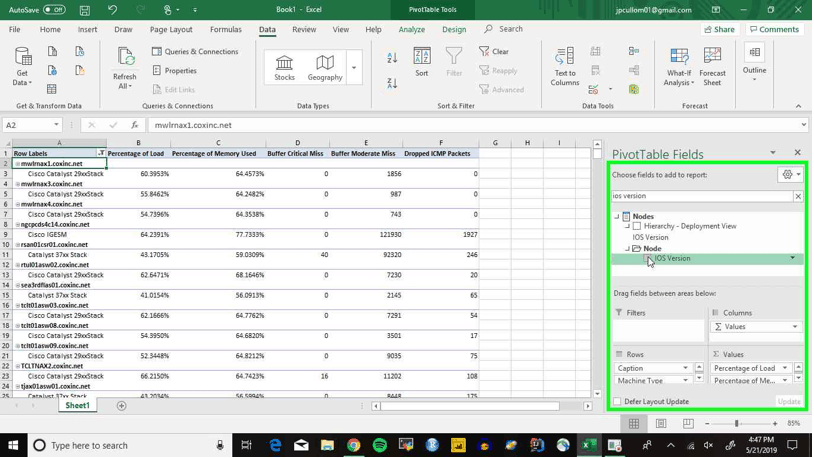814x458 pixels.
Task: Open the Outline group
Action: click(x=754, y=62)
